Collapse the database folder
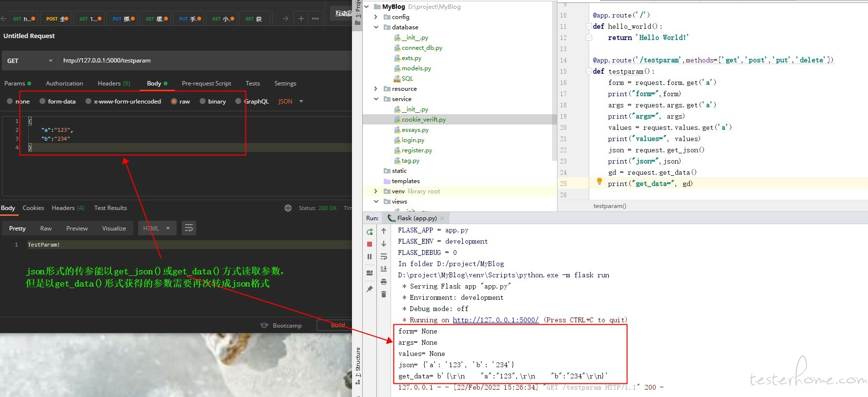The image size is (868, 397). [x=376, y=27]
